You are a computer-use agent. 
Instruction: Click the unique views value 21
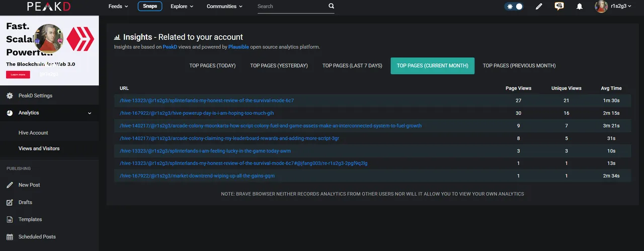point(566,101)
